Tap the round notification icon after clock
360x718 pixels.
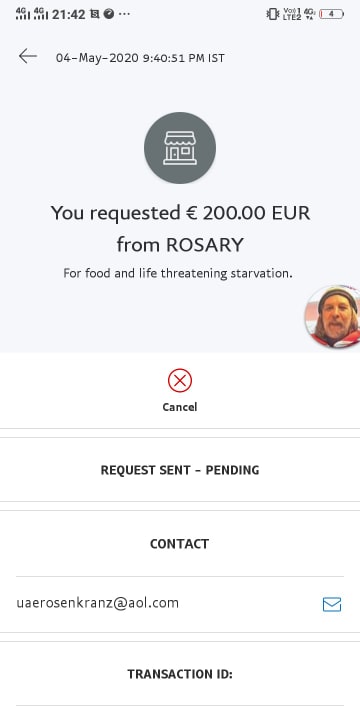click(x=109, y=14)
